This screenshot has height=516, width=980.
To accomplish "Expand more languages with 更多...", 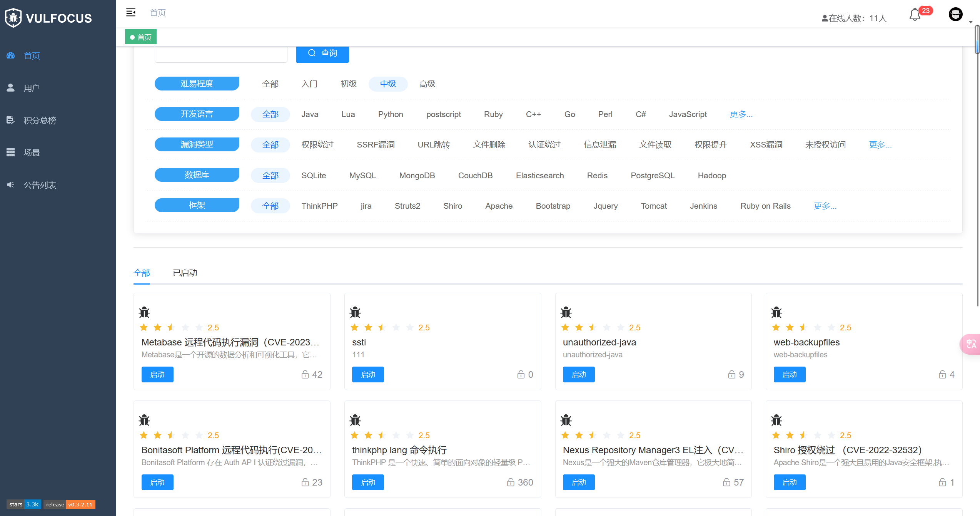I will click(741, 114).
